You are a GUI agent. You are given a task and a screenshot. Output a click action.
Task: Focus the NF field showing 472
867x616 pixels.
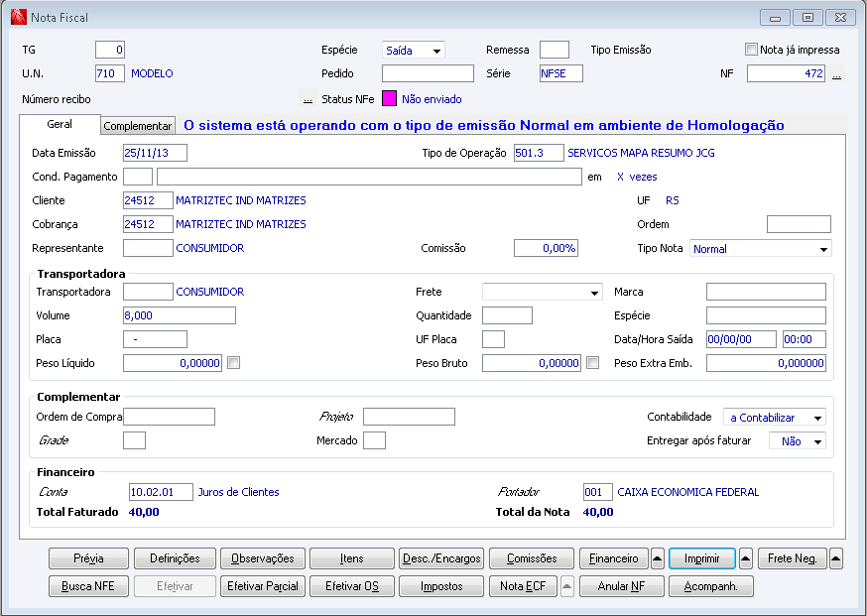[787, 73]
